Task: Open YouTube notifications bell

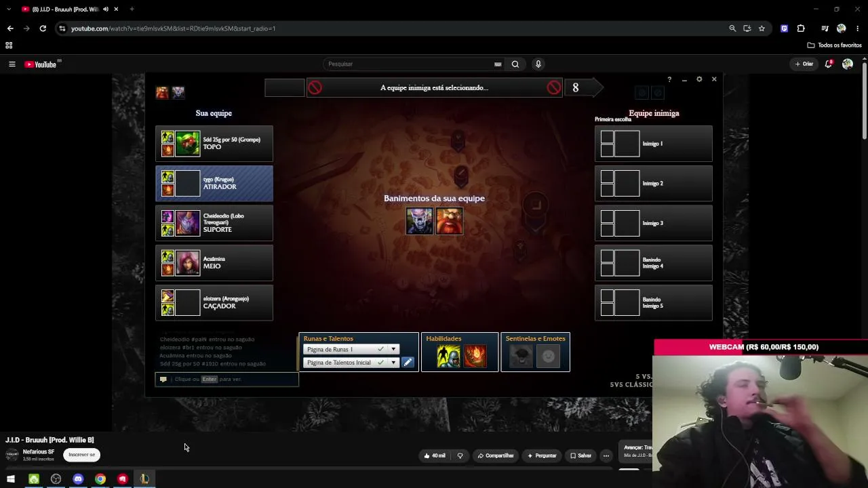Action: tap(829, 64)
